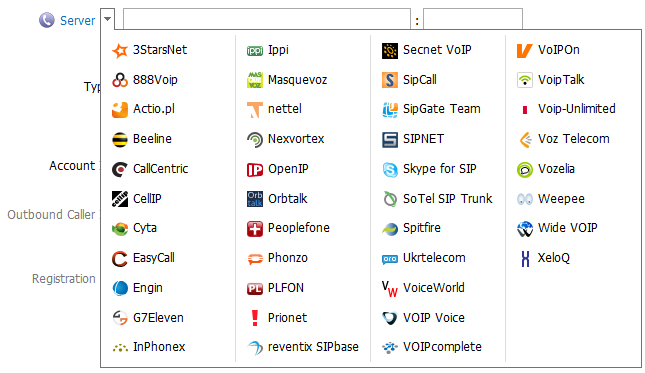Choose VOIPcomplete from the list
Screen dimensions: 645x373
tap(432, 348)
